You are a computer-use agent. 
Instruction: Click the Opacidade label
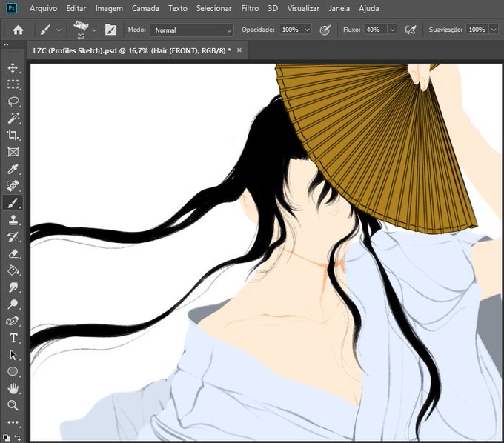[x=258, y=30]
